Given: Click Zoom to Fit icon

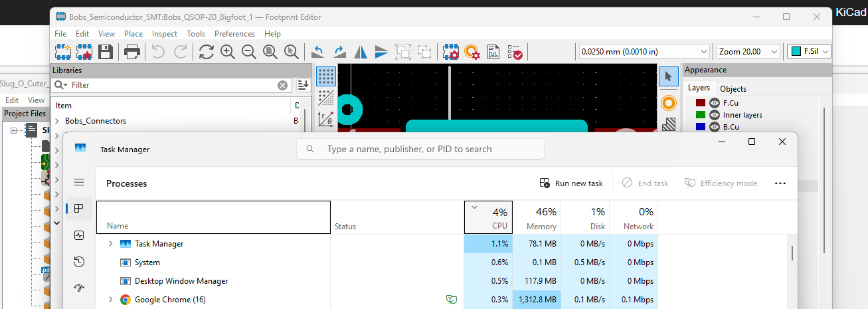Looking at the screenshot, I should (270, 51).
